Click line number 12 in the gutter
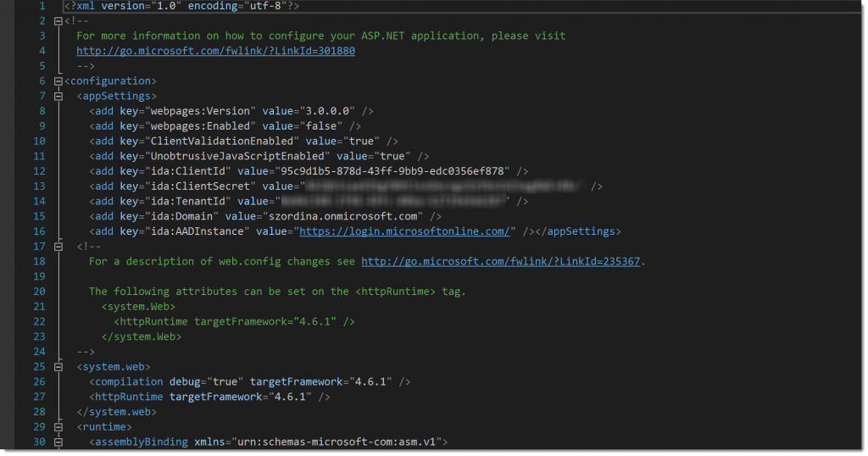The image size is (868, 456). (38, 171)
